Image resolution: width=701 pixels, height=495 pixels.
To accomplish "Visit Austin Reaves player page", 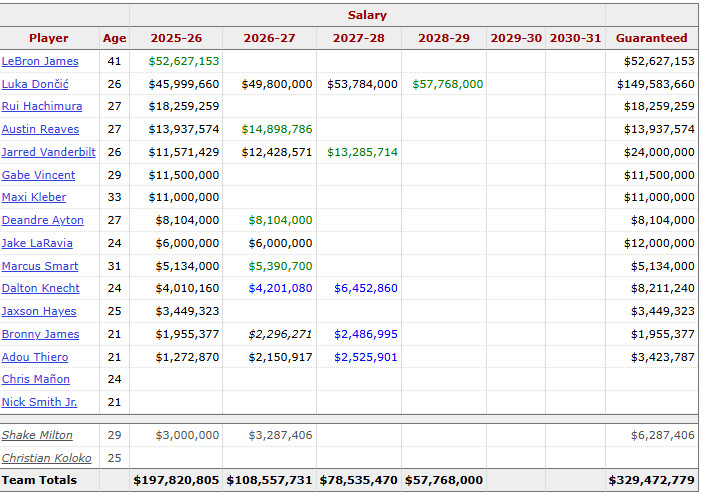I will click(40, 129).
